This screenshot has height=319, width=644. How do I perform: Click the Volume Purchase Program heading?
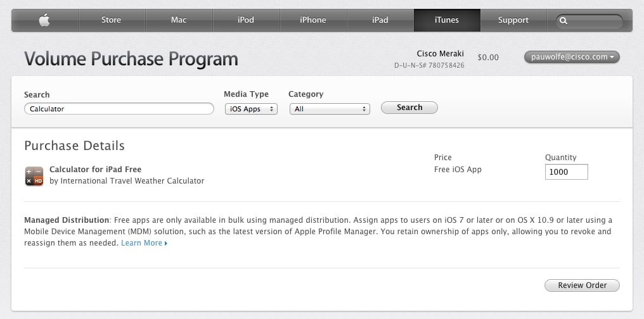click(131, 59)
